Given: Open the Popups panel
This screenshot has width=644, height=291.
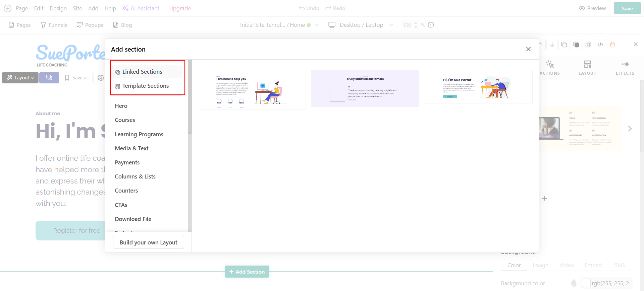Looking at the screenshot, I should [x=90, y=25].
